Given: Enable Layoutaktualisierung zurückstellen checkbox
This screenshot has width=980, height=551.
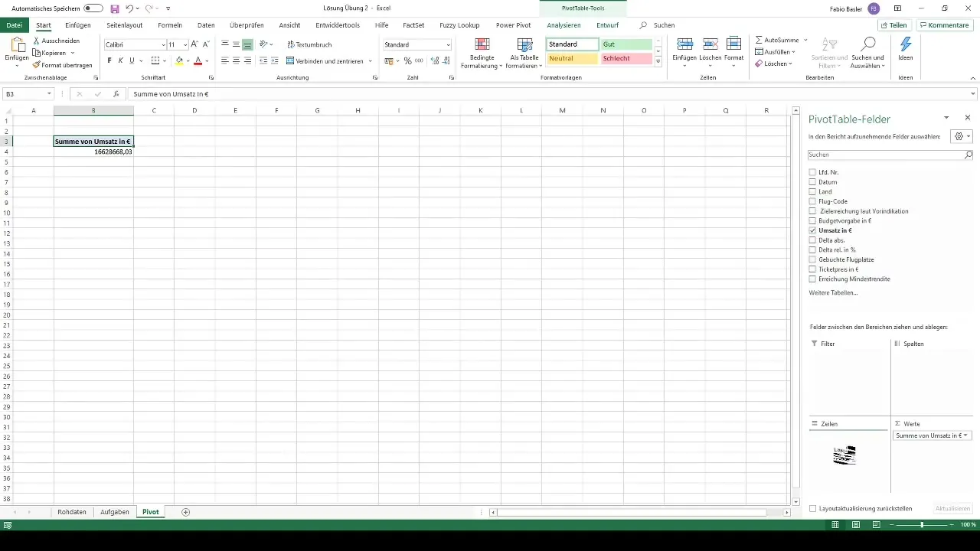Looking at the screenshot, I should 812,508.
